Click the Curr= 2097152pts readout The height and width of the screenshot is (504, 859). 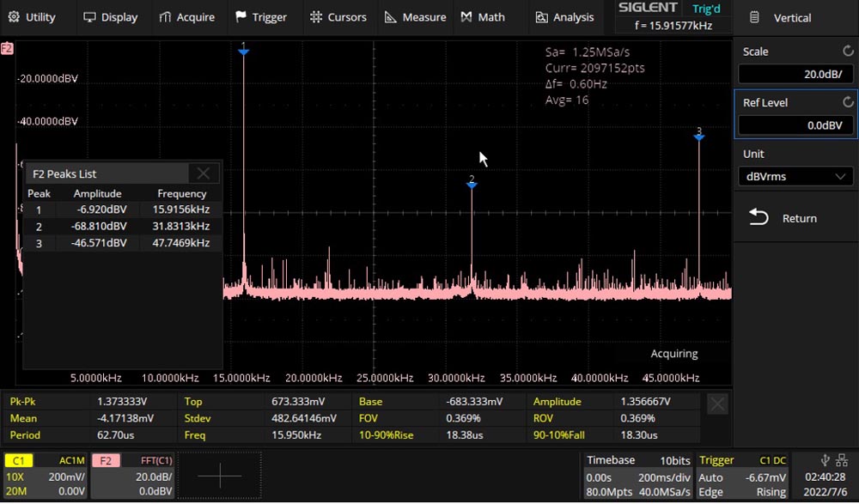(x=595, y=68)
